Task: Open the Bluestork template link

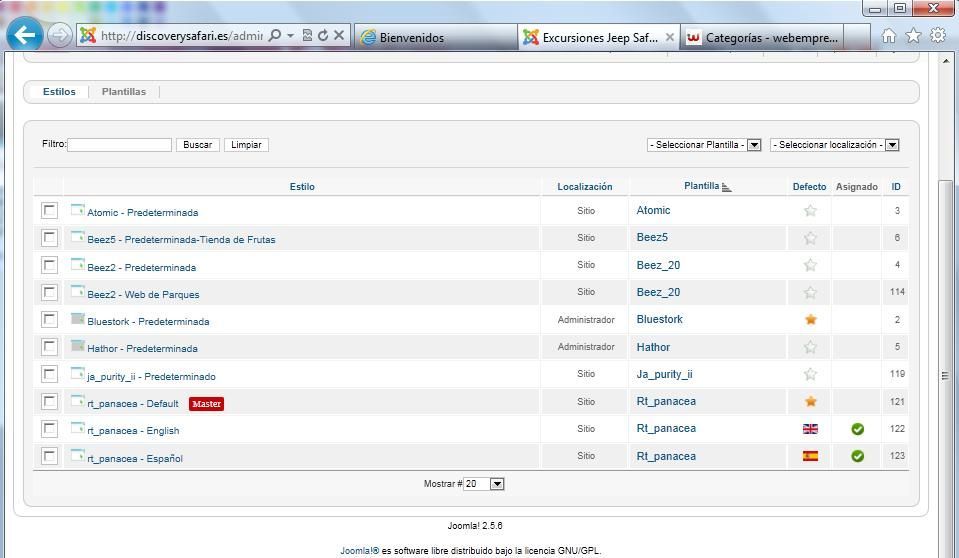Action: (x=659, y=319)
